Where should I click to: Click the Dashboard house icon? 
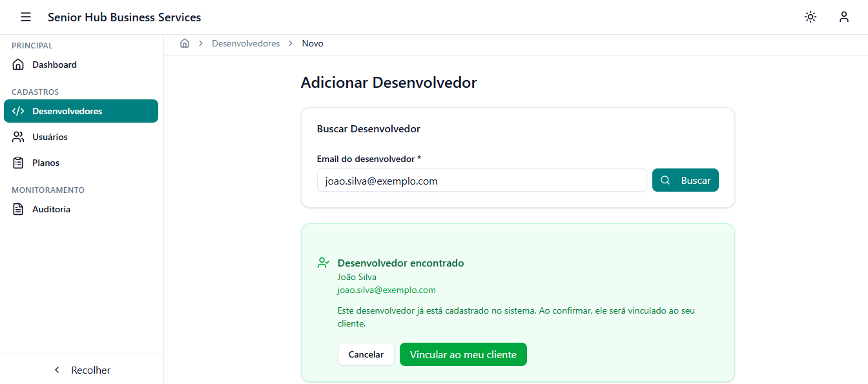point(19,65)
